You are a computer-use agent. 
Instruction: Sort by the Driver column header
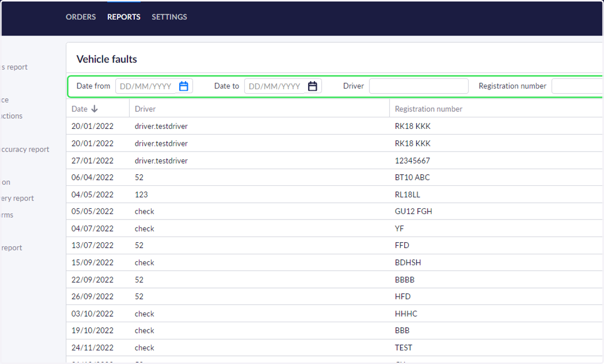tap(145, 109)
